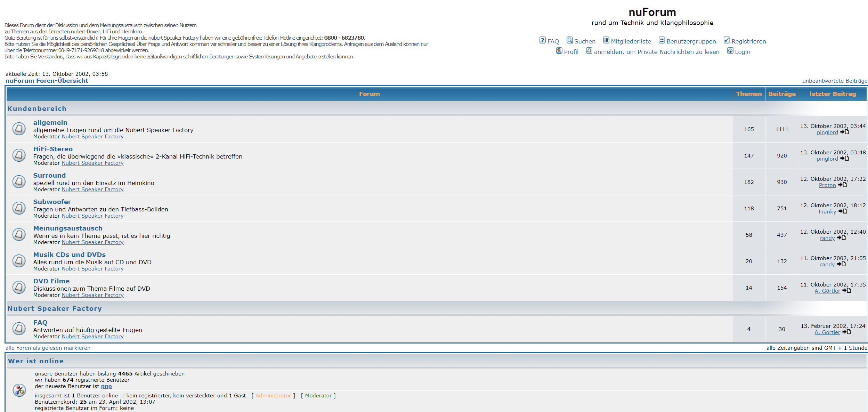Open the Kundenbereich category heading
The width and height of the screenshot is (868, 412).
coord(37,108)
